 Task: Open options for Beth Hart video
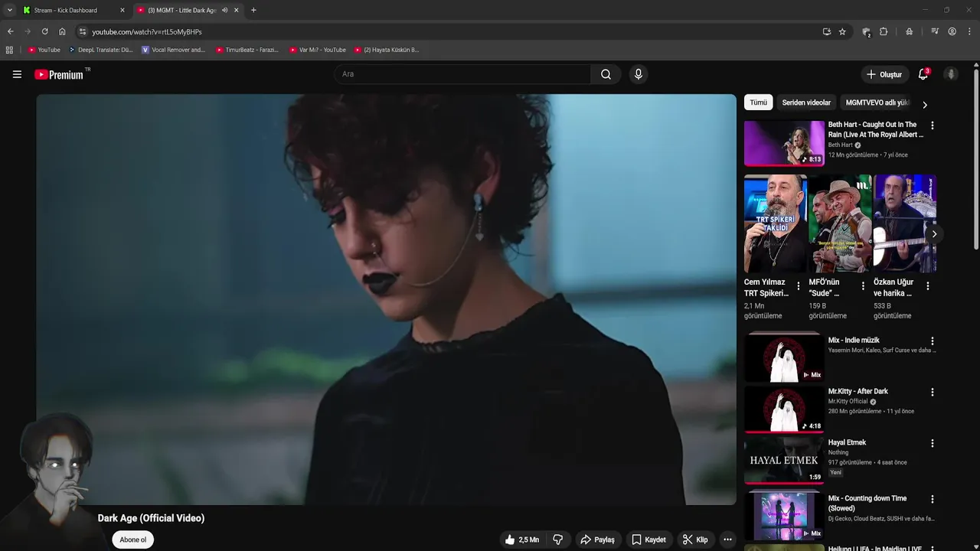coord(932,126)
